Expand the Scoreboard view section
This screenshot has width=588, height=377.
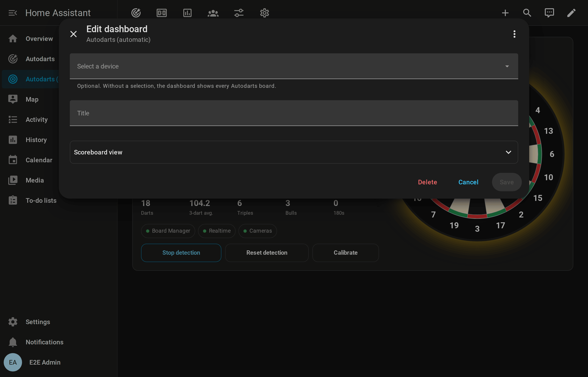(294, 152)
